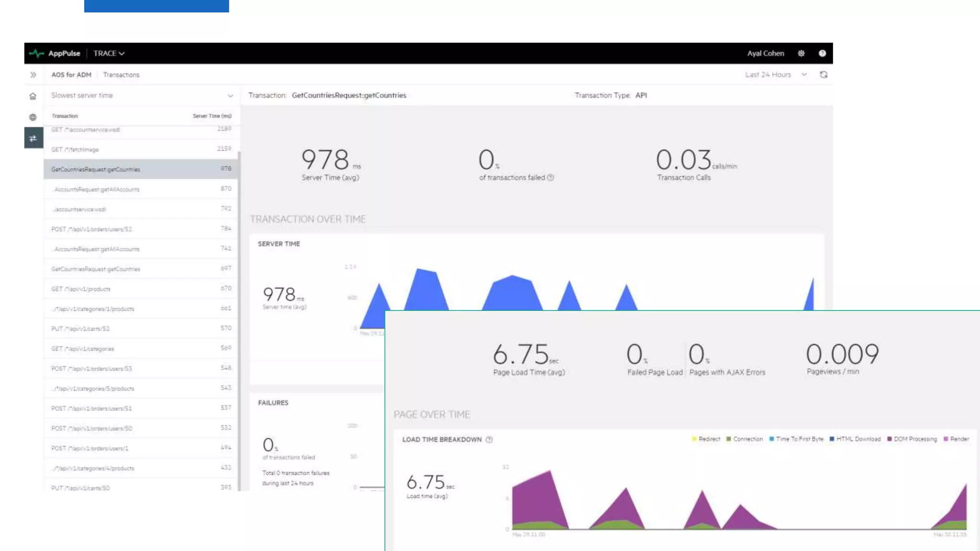
Task: Click the refresh icon near time range
Action: (824, 75)
